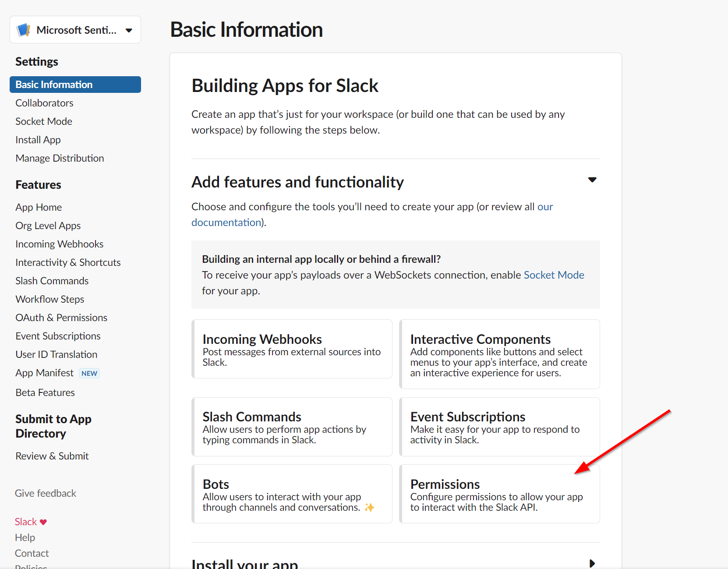728x569 pixels.
Task: Go to Workflow Steps page
Action: pos(50,299)
